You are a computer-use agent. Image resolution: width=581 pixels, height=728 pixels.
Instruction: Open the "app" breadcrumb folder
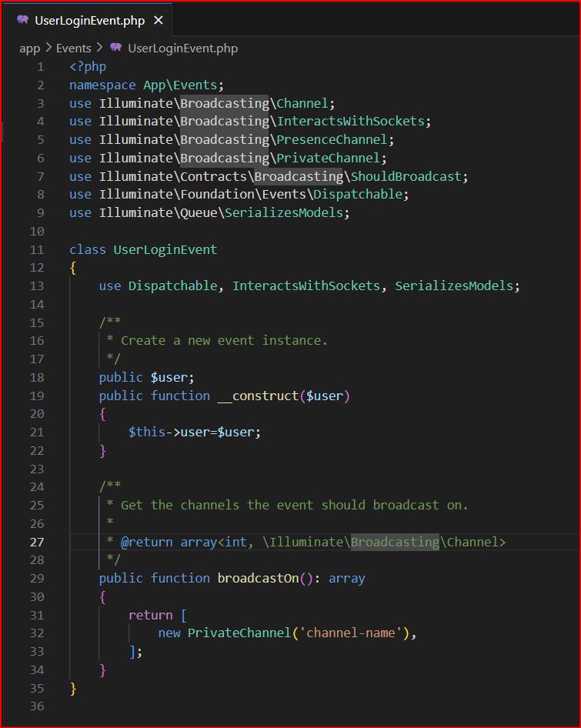pos(29,48)
